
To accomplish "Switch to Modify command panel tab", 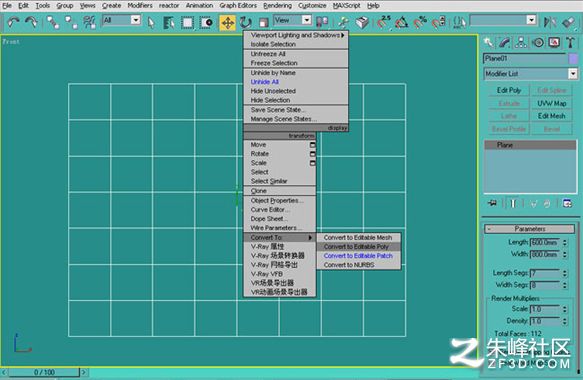I will (505, 43).
